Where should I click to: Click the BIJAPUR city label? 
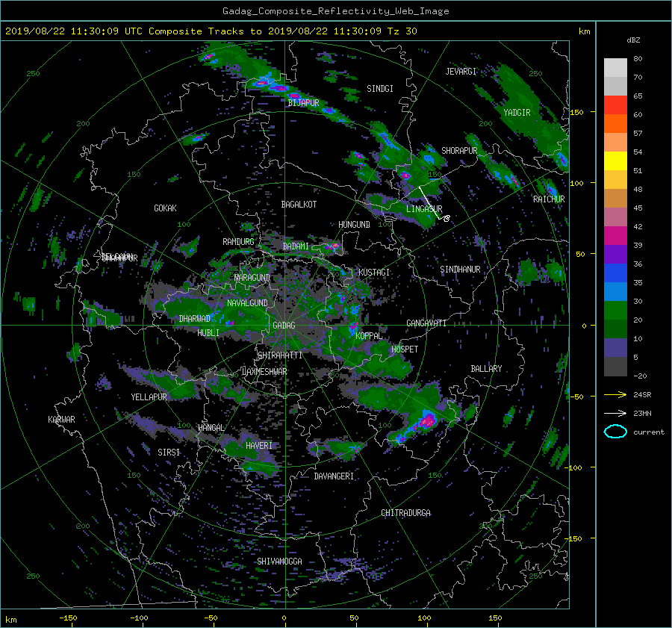303,103
